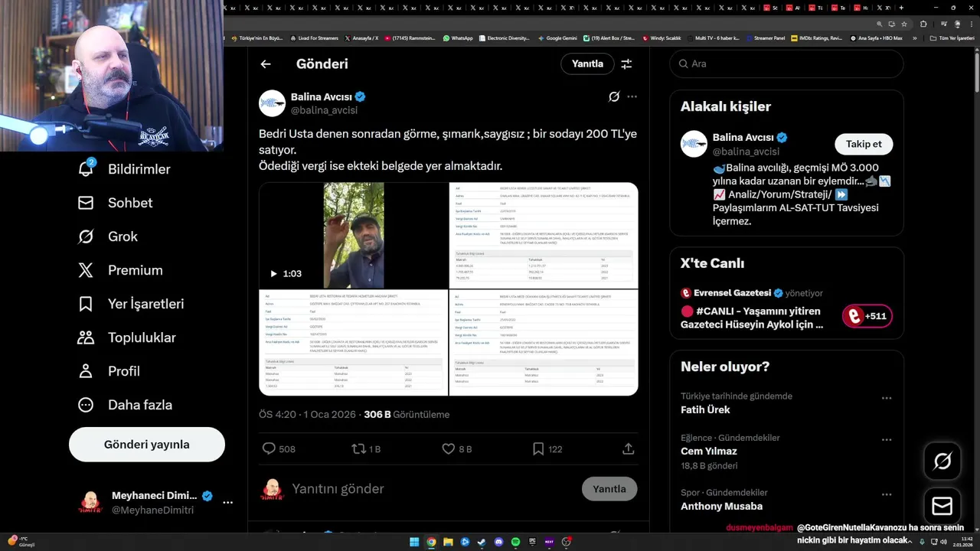Open Bildirimler notifications bell
Viewport: 980px width, 551px height.
[x=86, y=168]
